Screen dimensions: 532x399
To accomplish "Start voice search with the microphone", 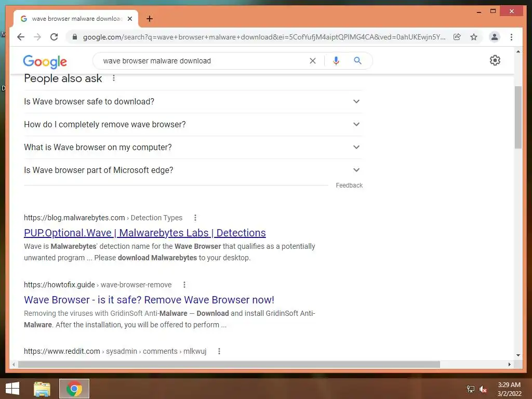I will pos(336,61).
